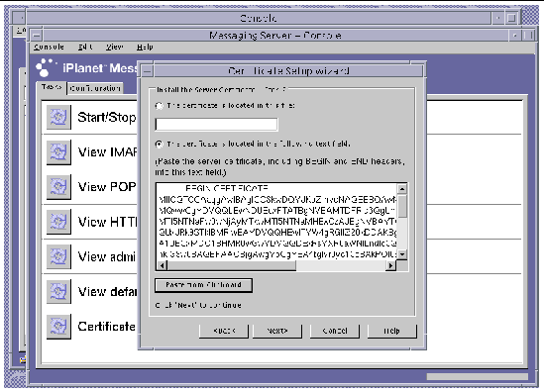
Task: Click the Certificate Setup Wizard title bar
Action: coord(288,71)
